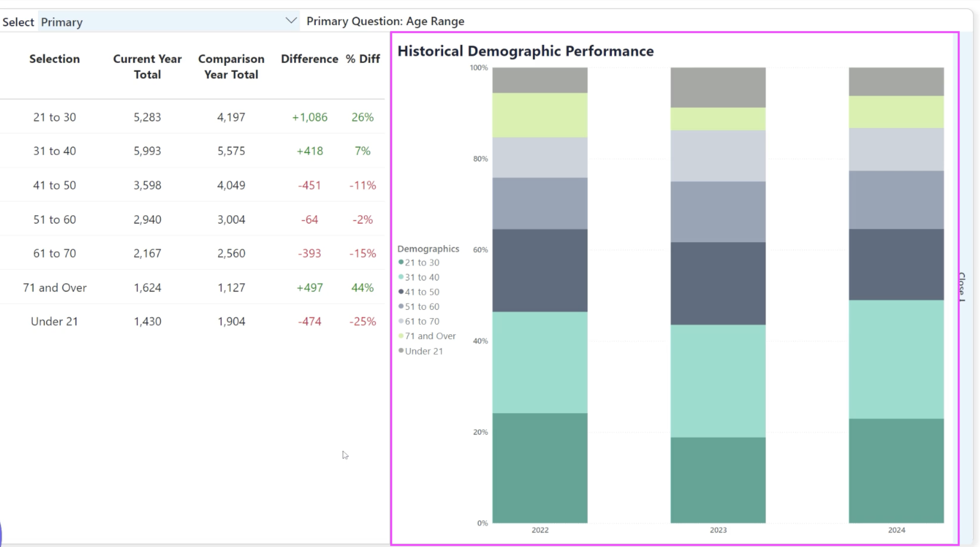Viewport: 980px width, 547px height.
Task: Click the % Diff column header
Action: pyautogui.click(x=362, y=59)
